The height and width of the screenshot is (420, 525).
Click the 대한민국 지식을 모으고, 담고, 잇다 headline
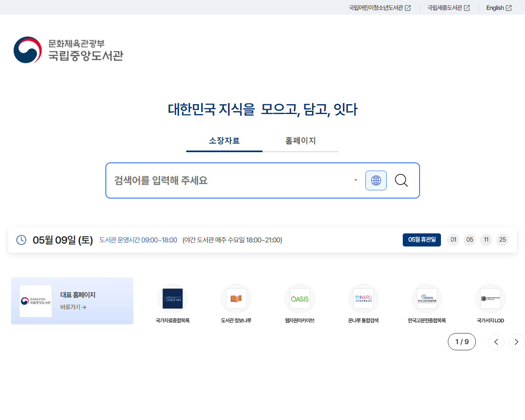coord(262,110)
